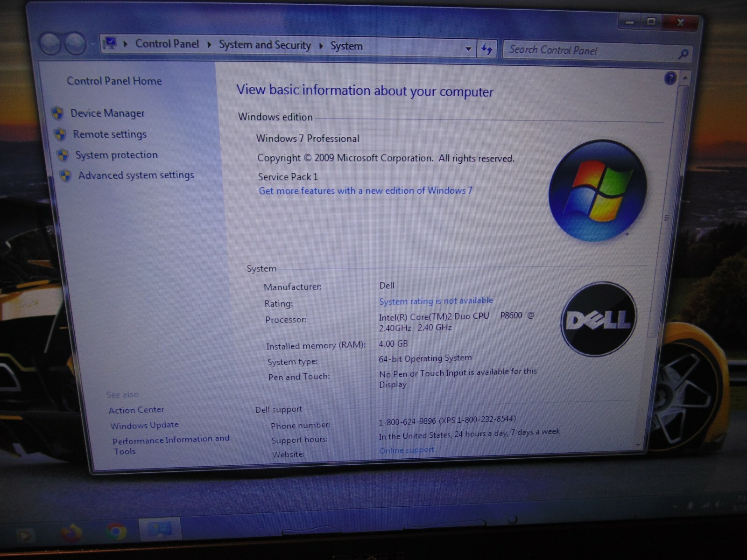Screen dimensions: 747x560
Task: Click the Dell support phone number
Action: click(447, 421)
